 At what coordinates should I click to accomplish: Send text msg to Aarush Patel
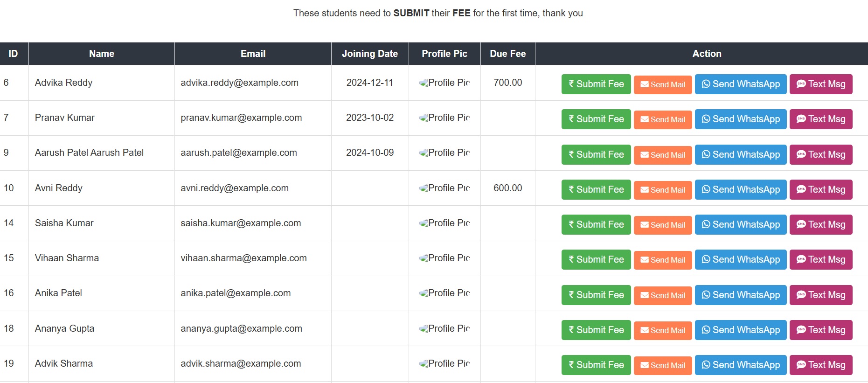821,154
